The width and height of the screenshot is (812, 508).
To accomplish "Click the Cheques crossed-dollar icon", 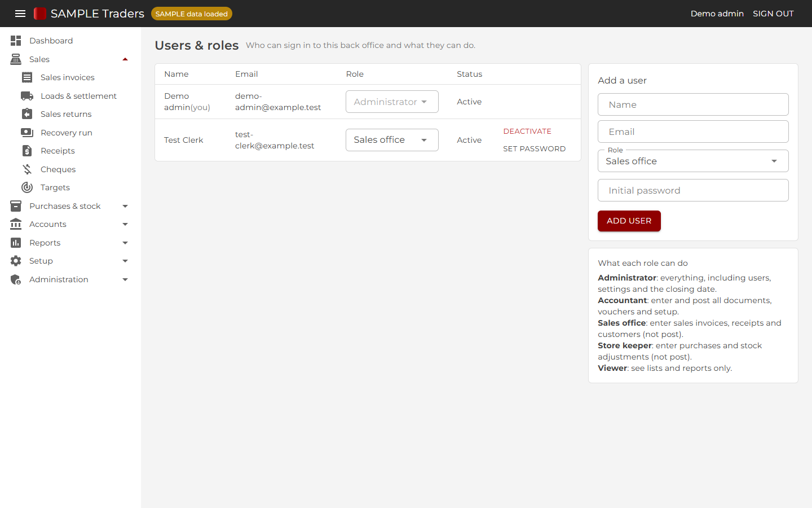I will (27, 169).
